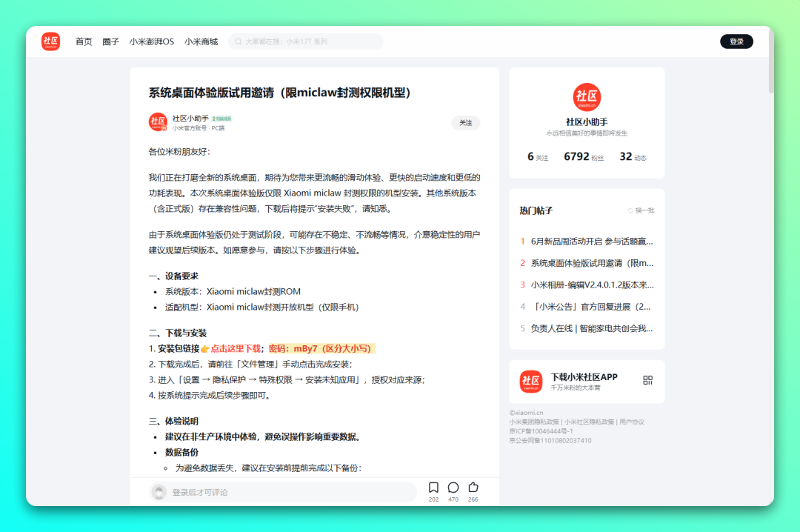
Task: Click the grey avatar in comment bar
Action: (x=159, y=492)
